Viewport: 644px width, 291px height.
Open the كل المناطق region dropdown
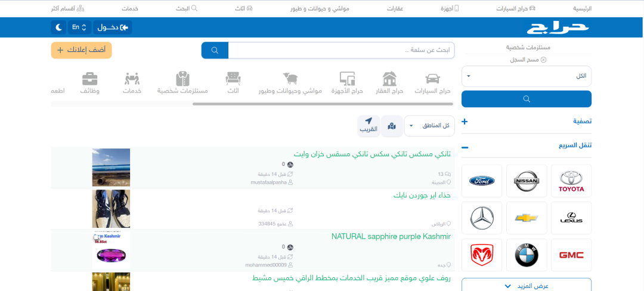[429, 126]
